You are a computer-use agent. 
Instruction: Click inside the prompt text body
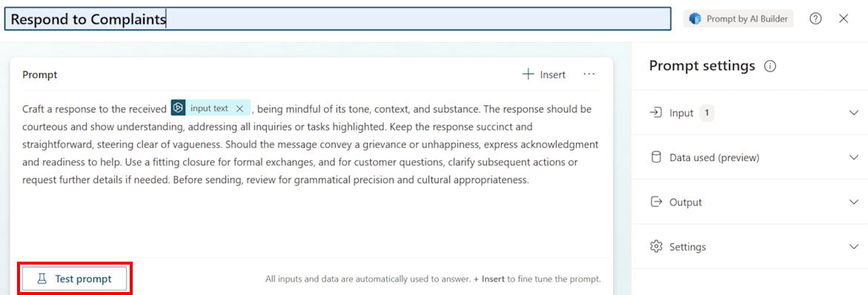coord(311,145)
